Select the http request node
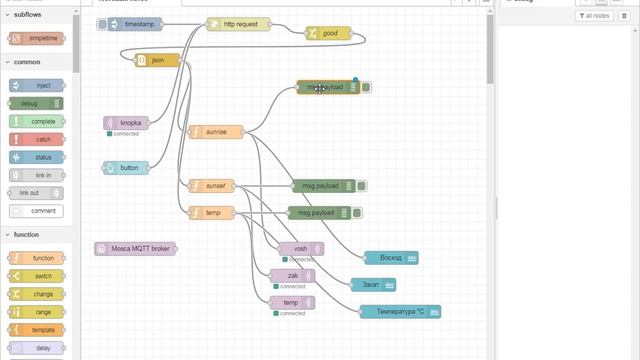Image resolution: width=640 pixels, height=360 pixels. [x=238, y=24]
